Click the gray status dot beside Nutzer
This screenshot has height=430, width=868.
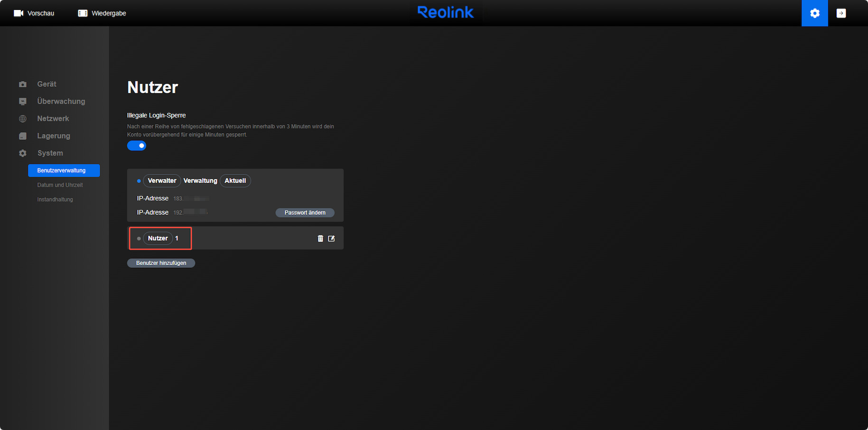(139, 238)
